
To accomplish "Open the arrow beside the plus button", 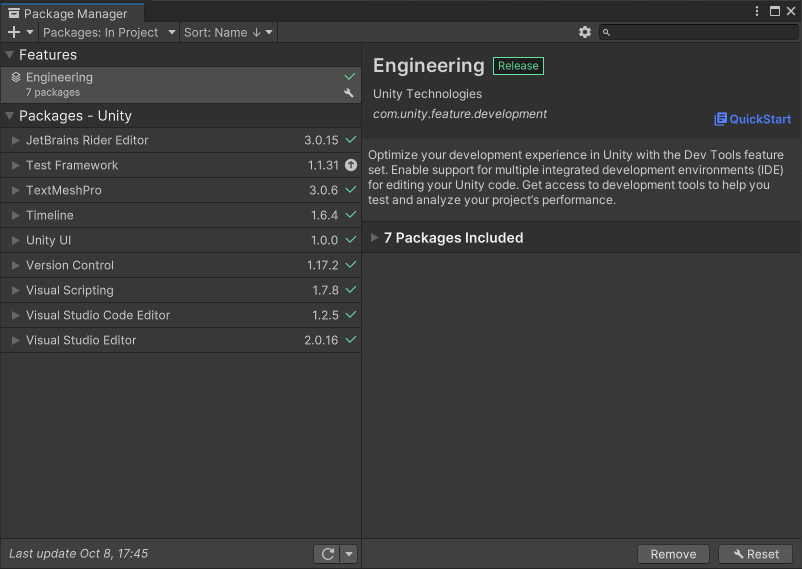I will point(30,32).
